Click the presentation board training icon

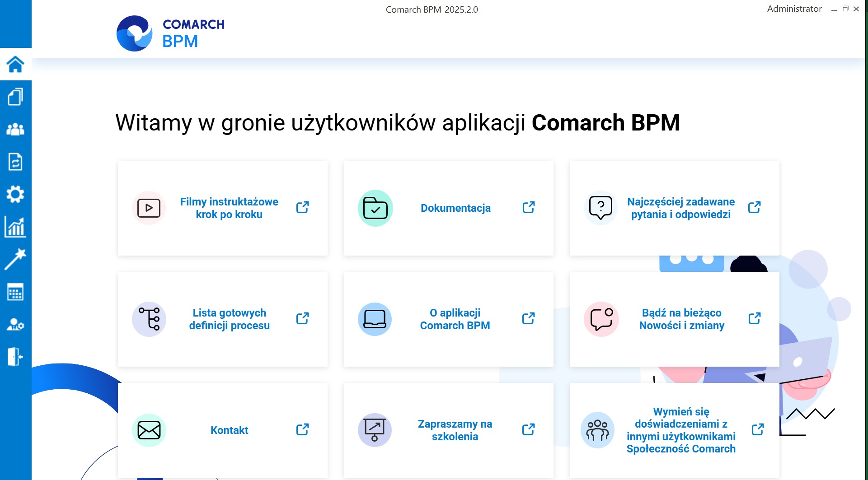tap(375, 430)
